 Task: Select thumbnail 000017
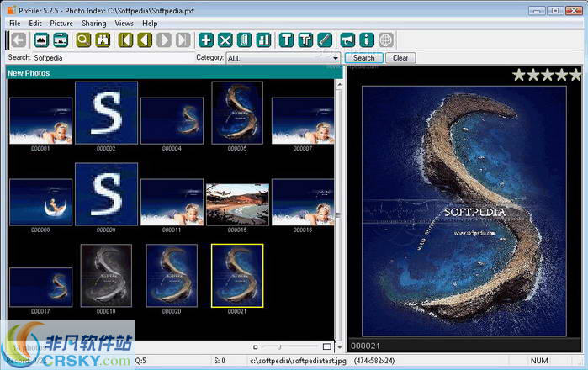tap(40, 287)
